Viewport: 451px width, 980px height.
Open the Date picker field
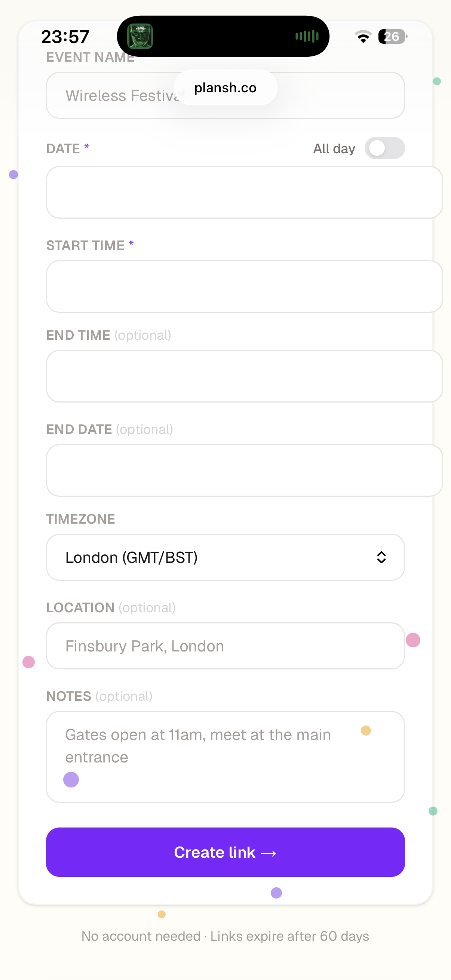click(x=243, y=192)
